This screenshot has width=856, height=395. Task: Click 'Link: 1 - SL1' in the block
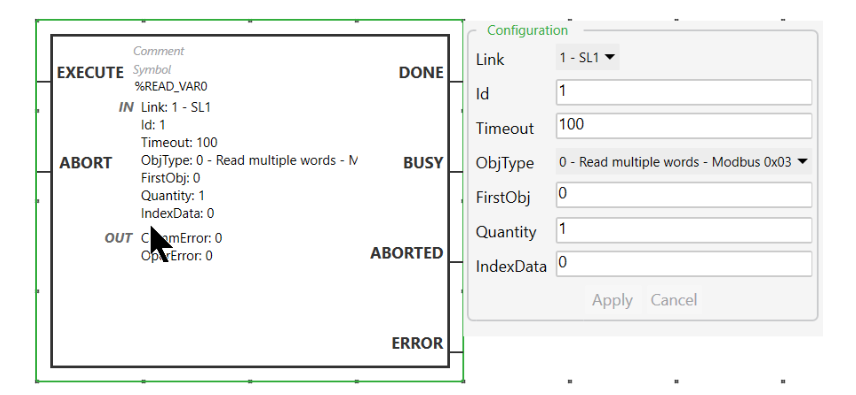pos(176,107)
